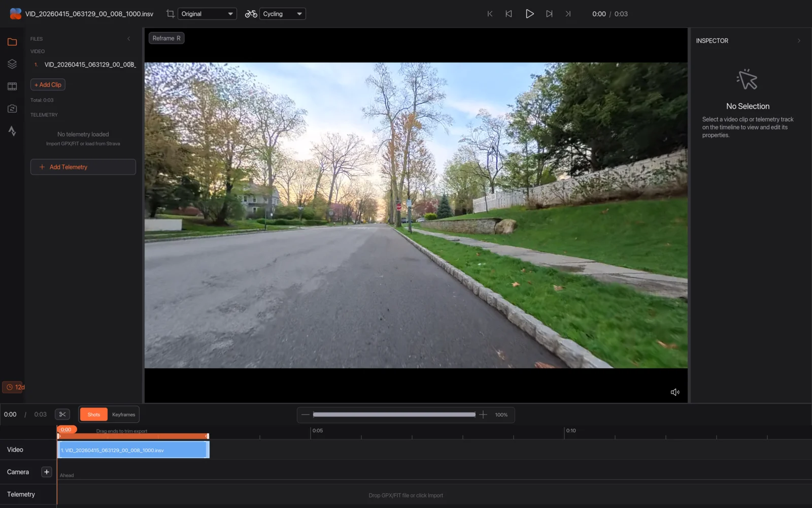The width and height of the screenshot is (812, 508).
Task: Open the Strava sidebar panel
Action: click(x=12, y=131)
